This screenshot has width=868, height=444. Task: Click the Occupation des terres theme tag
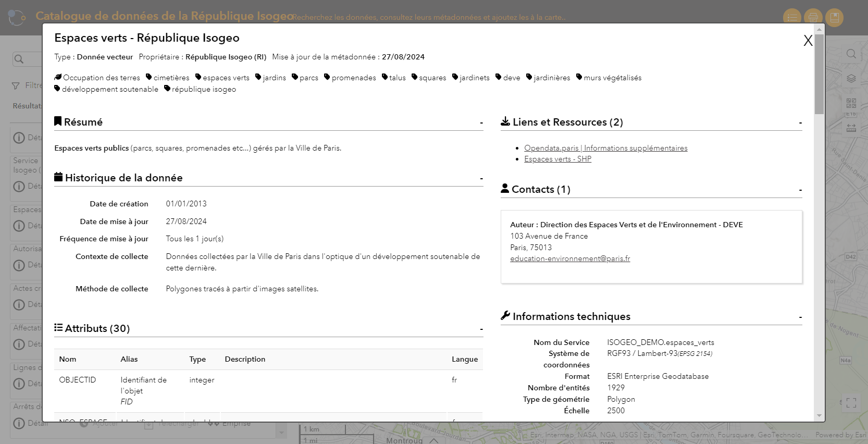click(x=97, y=78)
